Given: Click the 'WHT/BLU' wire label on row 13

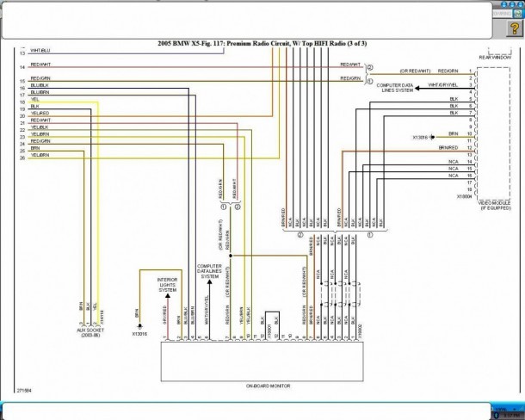Looking at the screenshot, I should click(40, 51).
